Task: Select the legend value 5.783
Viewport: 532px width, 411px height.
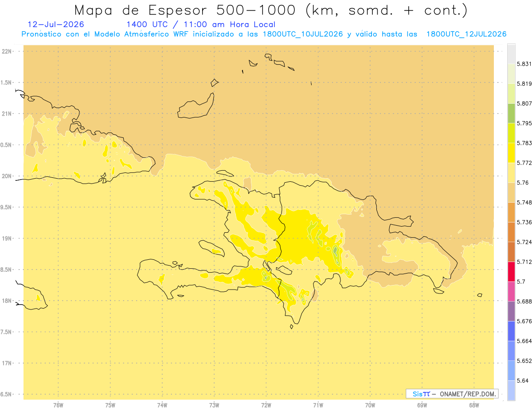Action: [524, 143]
